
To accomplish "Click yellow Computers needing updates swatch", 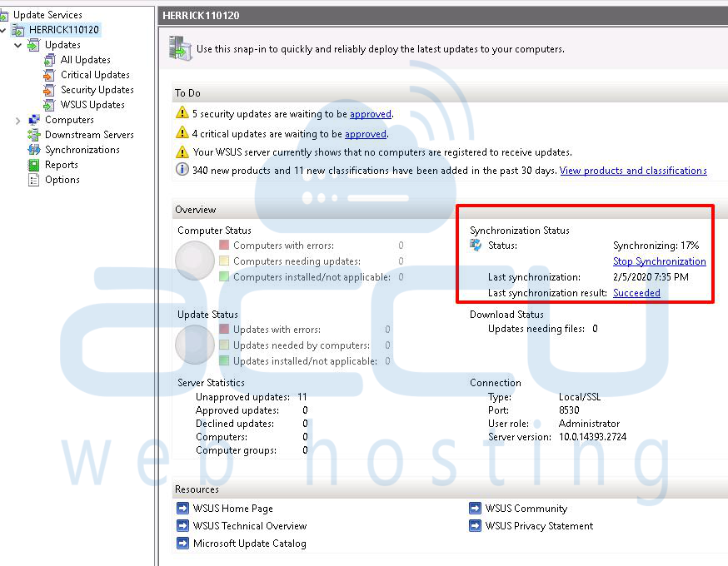I will tap(224, 261).
